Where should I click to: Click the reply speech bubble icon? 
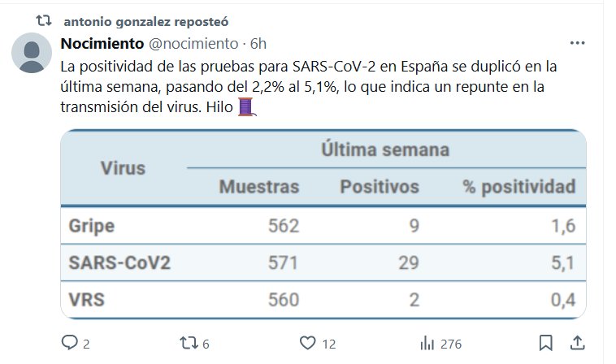[71, 343]
